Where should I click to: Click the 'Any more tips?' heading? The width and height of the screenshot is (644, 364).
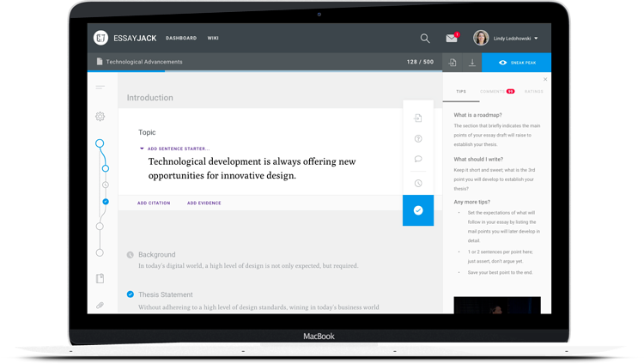[472, 202]
